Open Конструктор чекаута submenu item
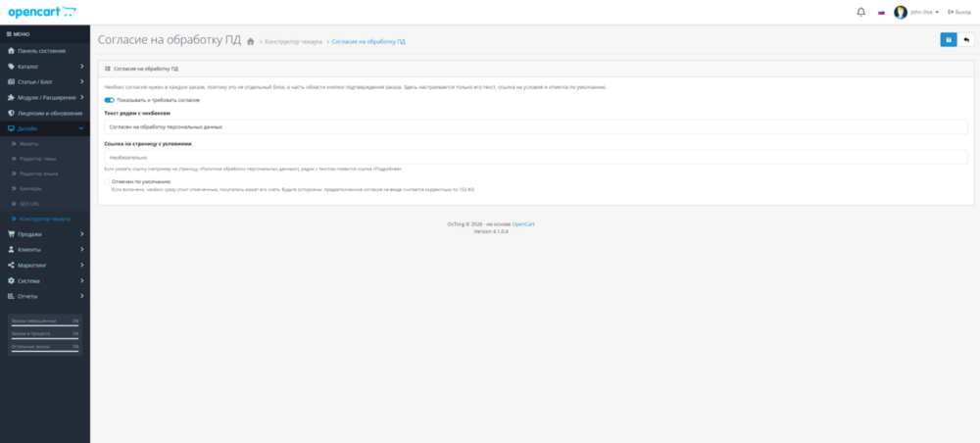This screenshot has width=980, height=443. click(x=45, y=219)
